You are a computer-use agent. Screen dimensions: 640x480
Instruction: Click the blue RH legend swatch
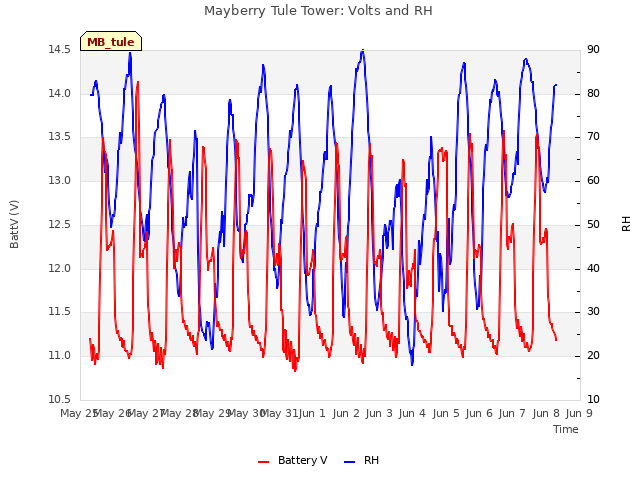[x=350, y=462]
